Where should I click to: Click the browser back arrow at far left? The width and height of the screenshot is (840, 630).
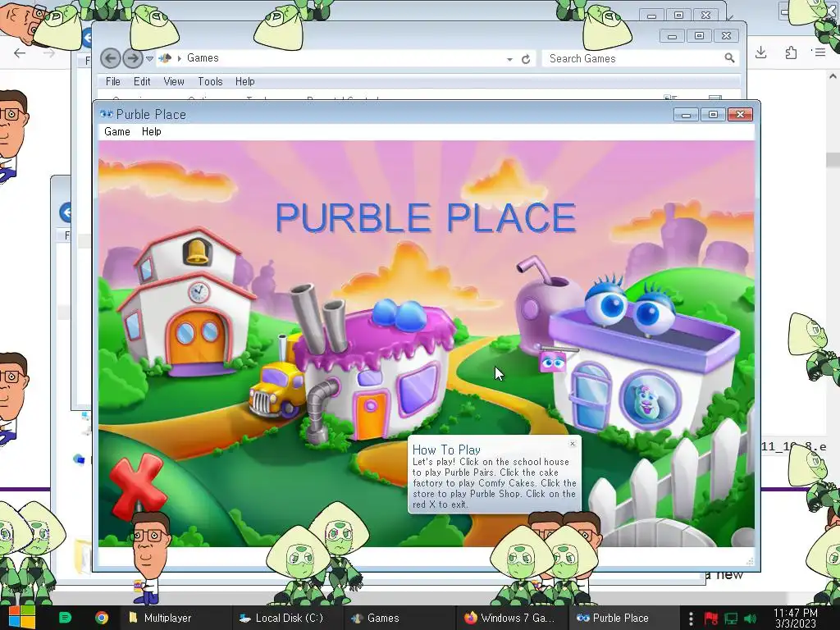tap(20, 52)
